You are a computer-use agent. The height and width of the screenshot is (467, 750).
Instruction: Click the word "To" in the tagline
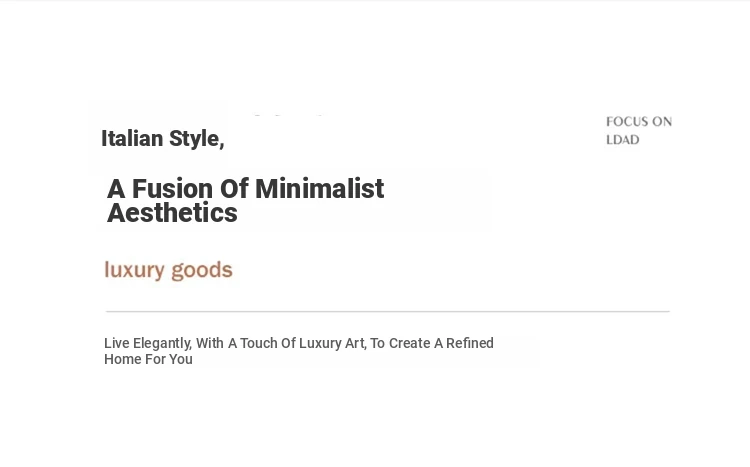(x=377, y=343)
